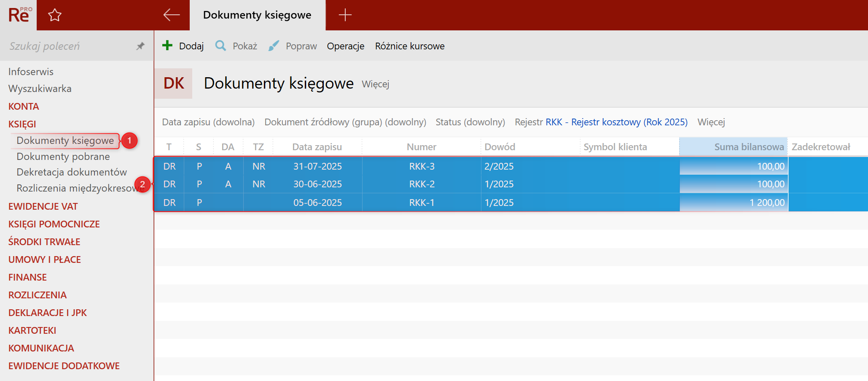Click the Różnice kursowe button
The height and width of the screenshot is (381, 868).
point(409,46)
